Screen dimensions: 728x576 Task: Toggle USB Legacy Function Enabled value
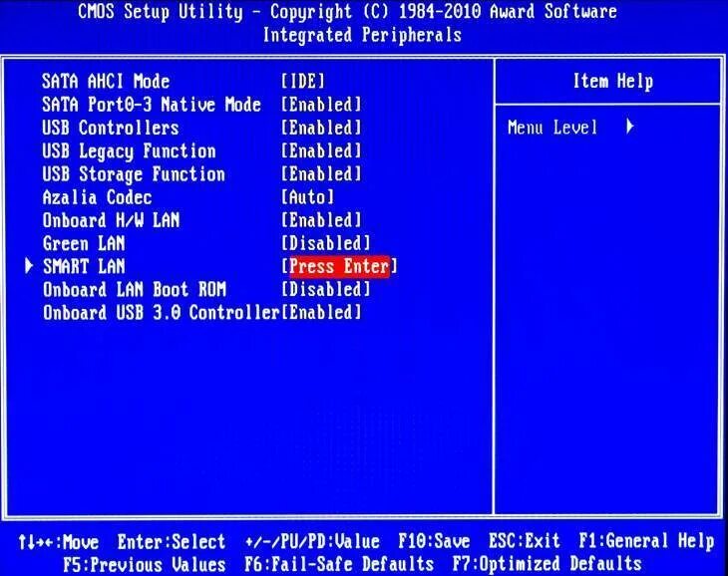pos(321,150)
